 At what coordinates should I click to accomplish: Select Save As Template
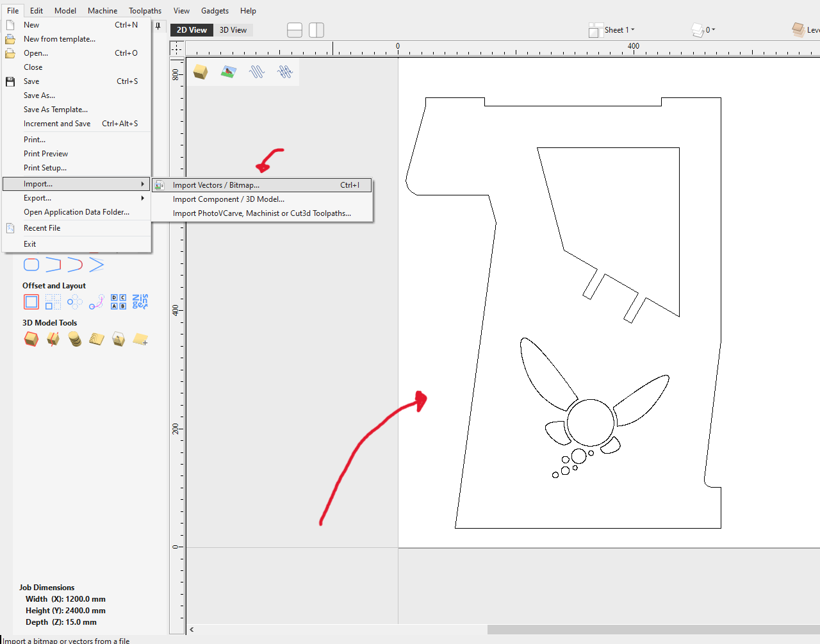click(x=76, y=110)
